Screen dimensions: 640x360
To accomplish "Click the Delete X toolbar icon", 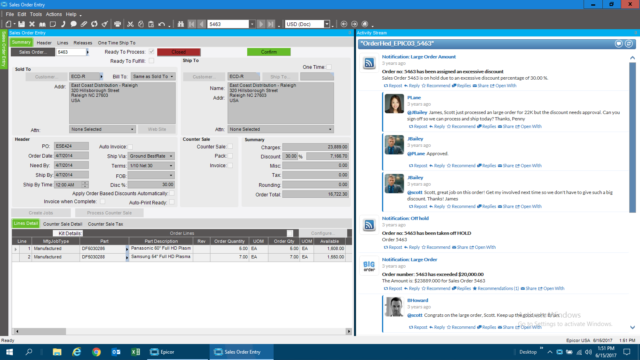I will (x=32, y=24).
